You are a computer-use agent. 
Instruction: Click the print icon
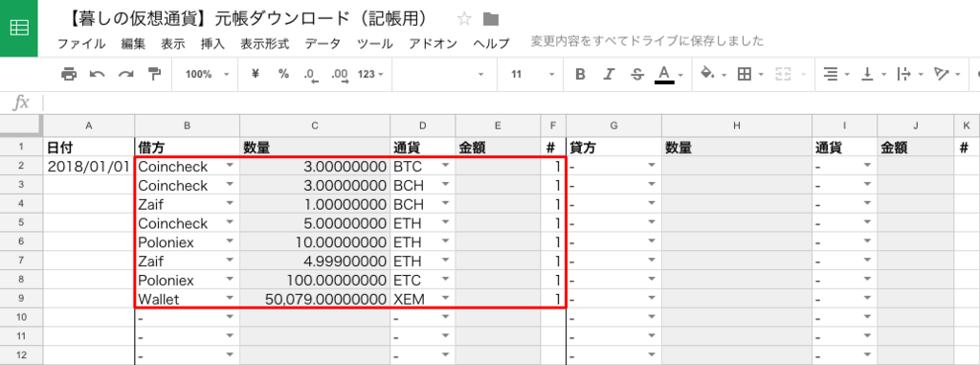coord(69,75)
